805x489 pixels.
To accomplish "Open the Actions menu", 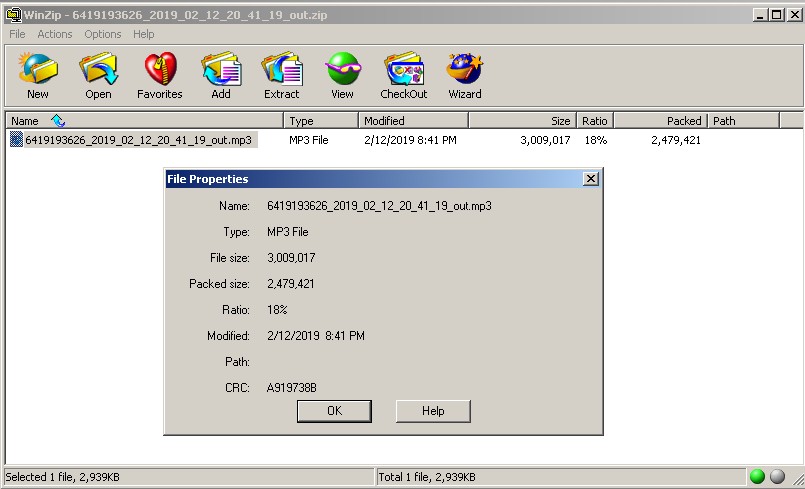I will pos(54,34).
